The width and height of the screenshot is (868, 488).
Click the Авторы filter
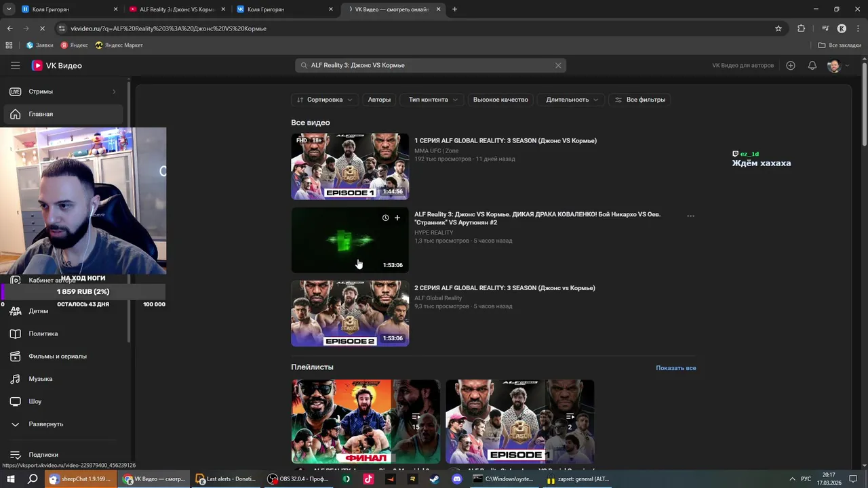click(379, 100)
